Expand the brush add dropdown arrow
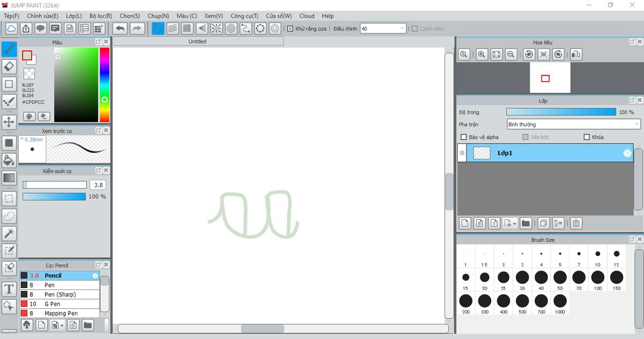 pos(62,325)
